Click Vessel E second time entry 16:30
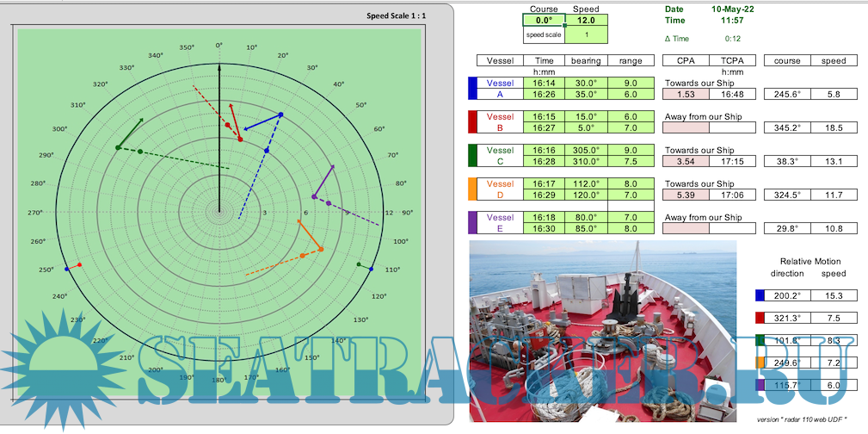 coord(544,228)
